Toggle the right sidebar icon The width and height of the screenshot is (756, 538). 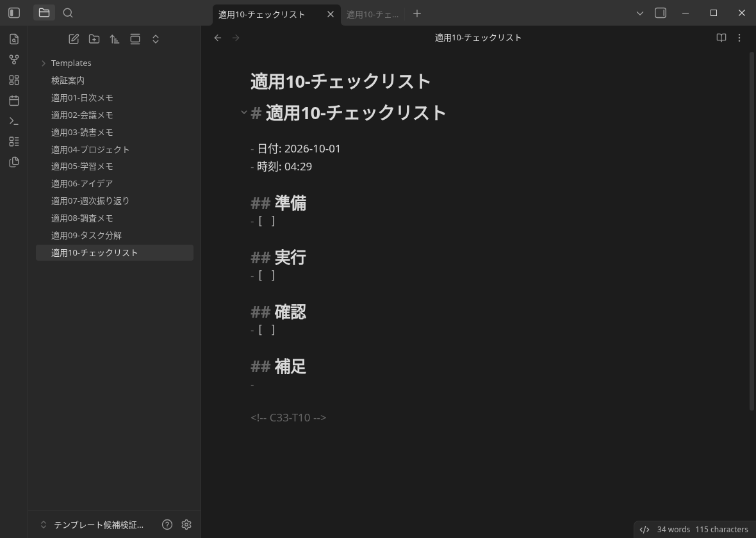point(661,13)
